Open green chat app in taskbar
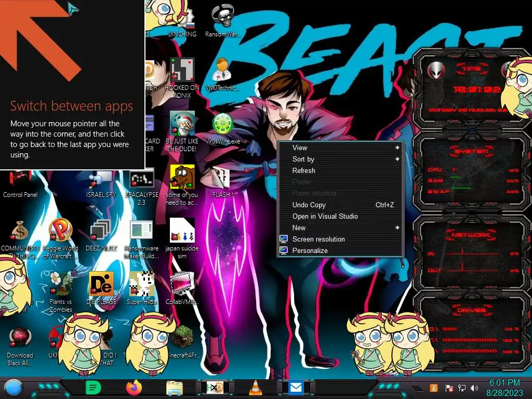The height and width of the screenshot is (399, 532). click(94, 388)
